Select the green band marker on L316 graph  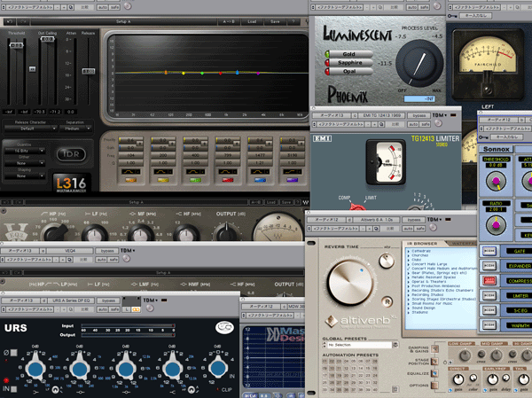(202, 73)
